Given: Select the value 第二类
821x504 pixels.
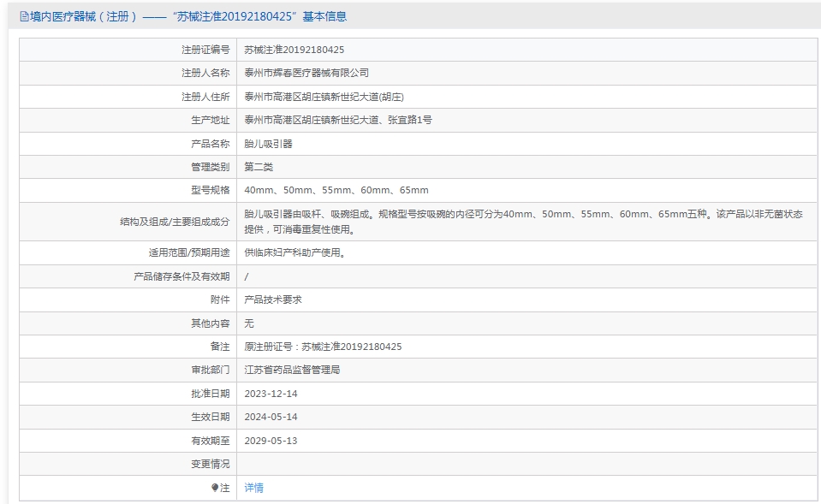Looking at the screenshot, I should (259, 167).
